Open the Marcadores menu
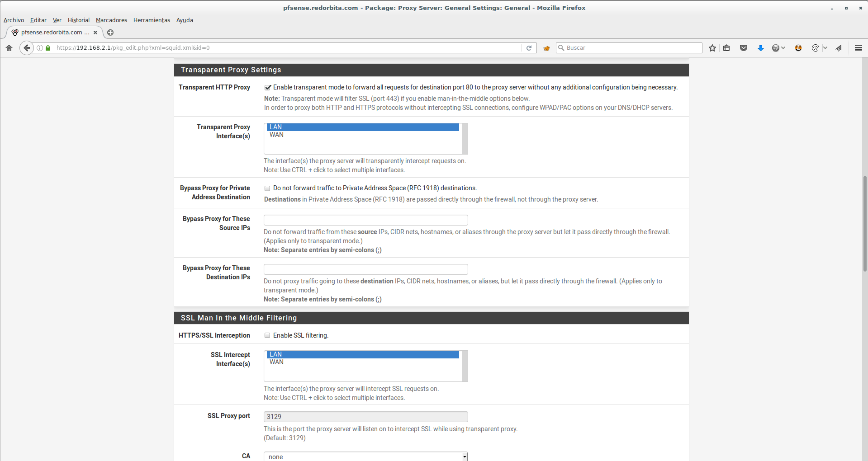Screen dimensions: 868x461 click(111, 20)
